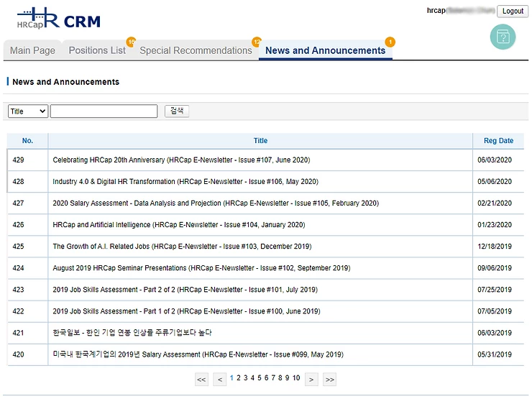
Task: Open Celebrating HRCap 20th Anniversary newsletter
Action: tap(181, 160)
